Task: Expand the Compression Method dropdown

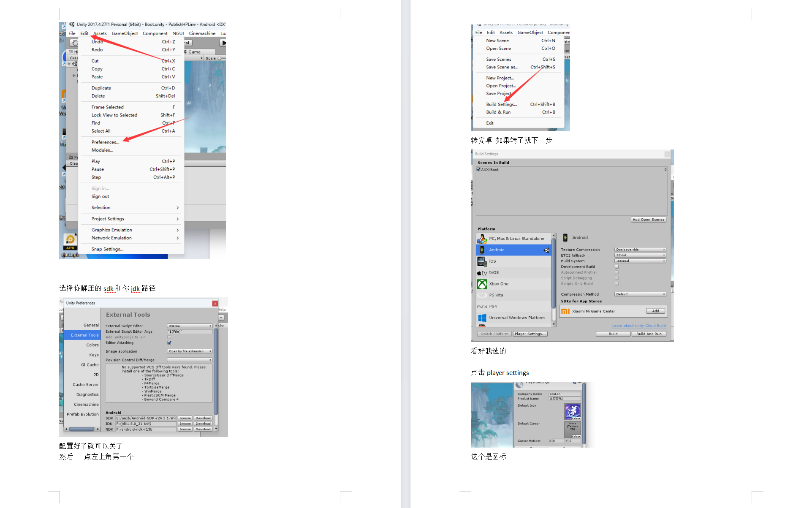Action: tap(640, 294)
